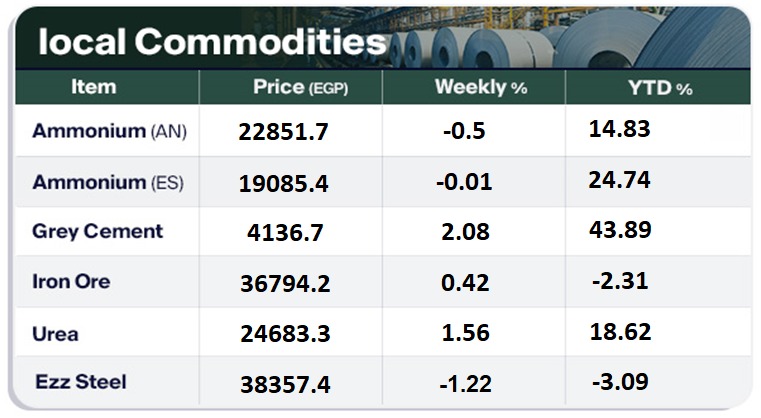Click the Urea row label
Image resolution: width=761 pixels, height=418 pixels.
tap(54, 332)
